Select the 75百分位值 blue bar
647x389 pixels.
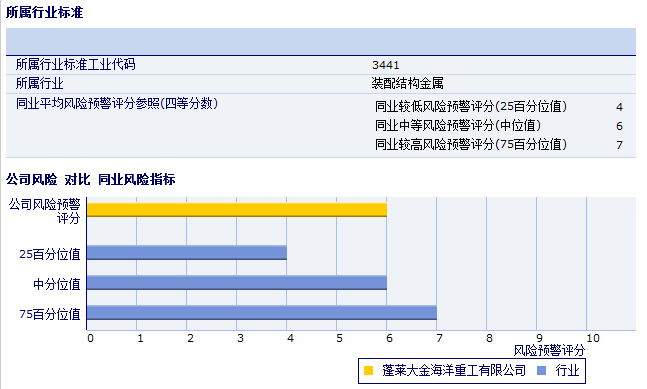pyautogui.click(x=262, y=313)
